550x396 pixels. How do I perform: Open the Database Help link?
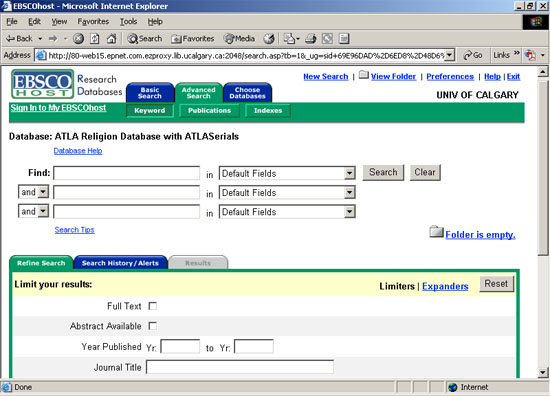click(78, 151)
